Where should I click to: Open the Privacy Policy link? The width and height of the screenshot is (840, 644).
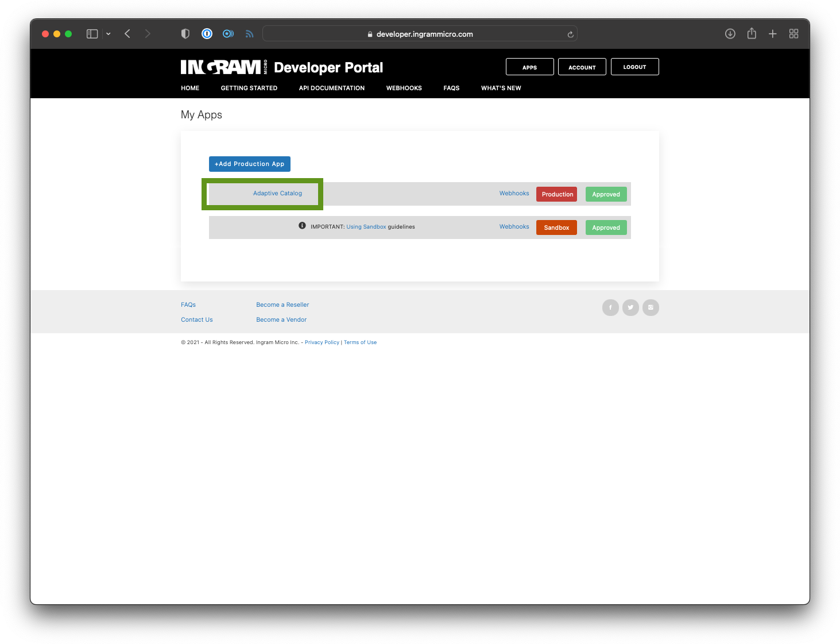pos(322,342)
